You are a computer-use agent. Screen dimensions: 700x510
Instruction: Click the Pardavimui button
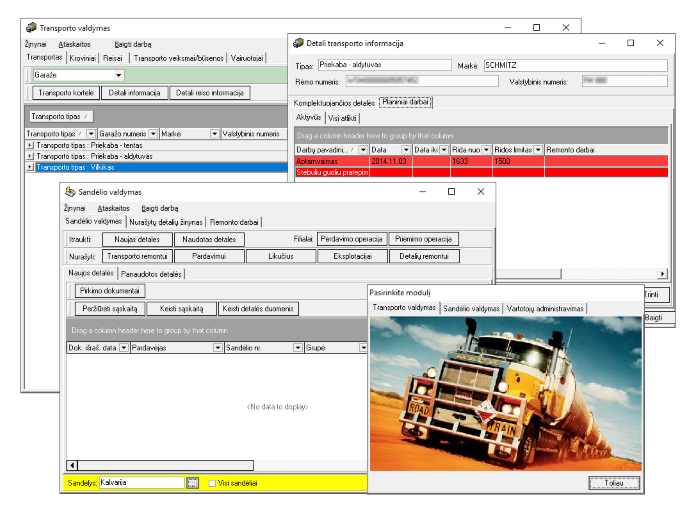pyautogui.click(x=209, y=256)
